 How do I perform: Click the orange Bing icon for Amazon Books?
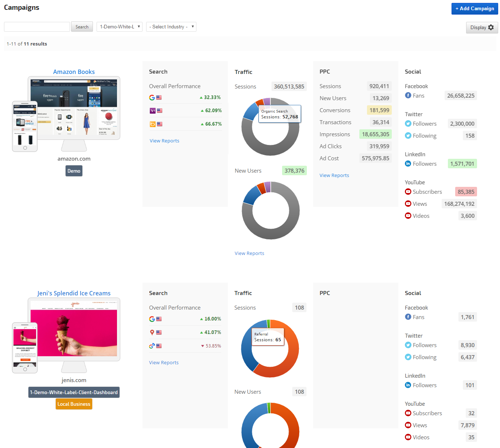tap(152, 124)
